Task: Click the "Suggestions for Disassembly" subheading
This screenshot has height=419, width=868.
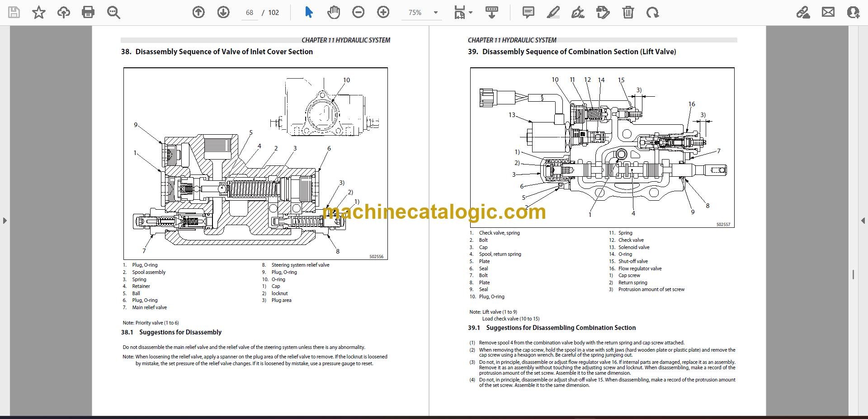Action: [180, 332]
